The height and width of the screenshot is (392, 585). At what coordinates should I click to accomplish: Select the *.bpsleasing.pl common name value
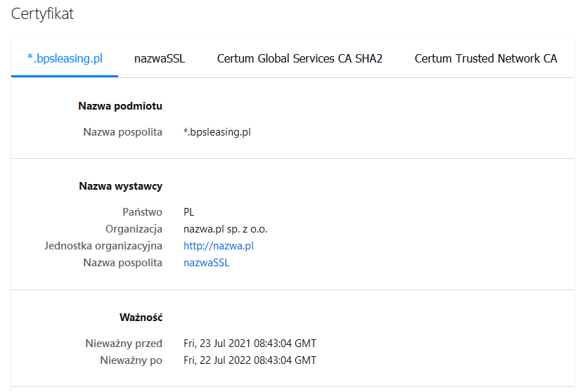(x=217, y=132)
